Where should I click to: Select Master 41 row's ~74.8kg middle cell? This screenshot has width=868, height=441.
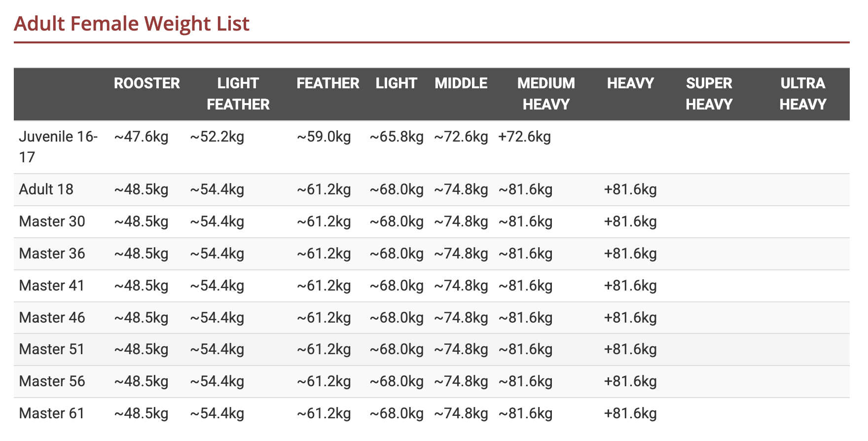click(461, 286)
